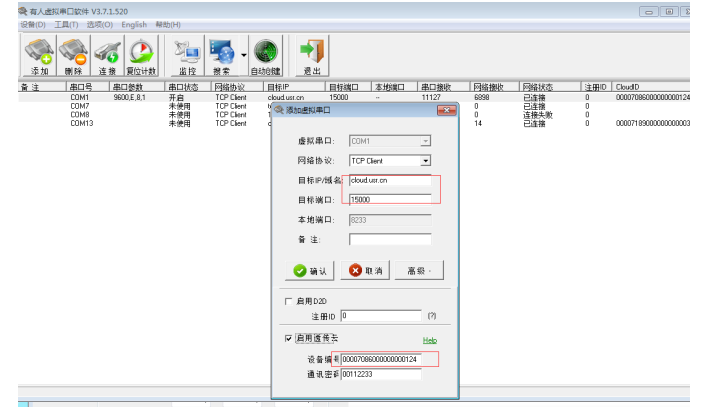Click the 串口号 column header
The width and height of the screenshot is (701, 407).
pos(88,87)
